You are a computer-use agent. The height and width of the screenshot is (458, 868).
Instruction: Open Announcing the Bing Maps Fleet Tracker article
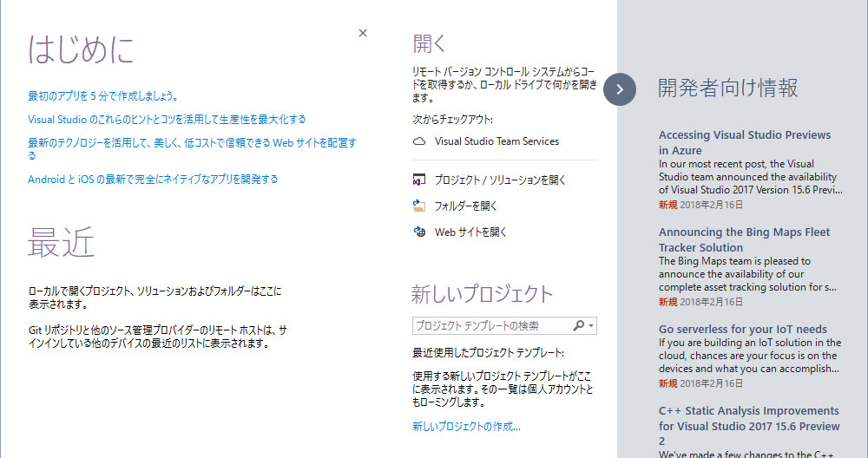tap(744, 239)
